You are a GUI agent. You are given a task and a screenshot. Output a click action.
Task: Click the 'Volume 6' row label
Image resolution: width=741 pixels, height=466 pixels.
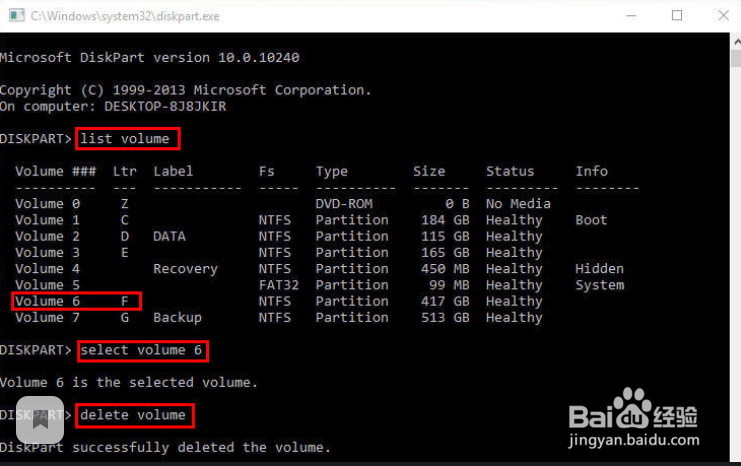(47, 302)
